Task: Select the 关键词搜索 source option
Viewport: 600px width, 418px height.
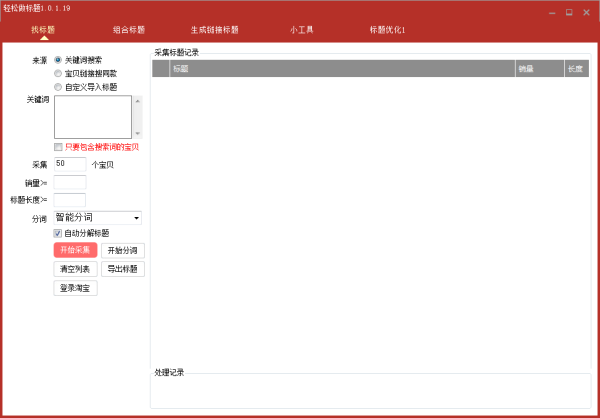Action: tap(59, 59)
